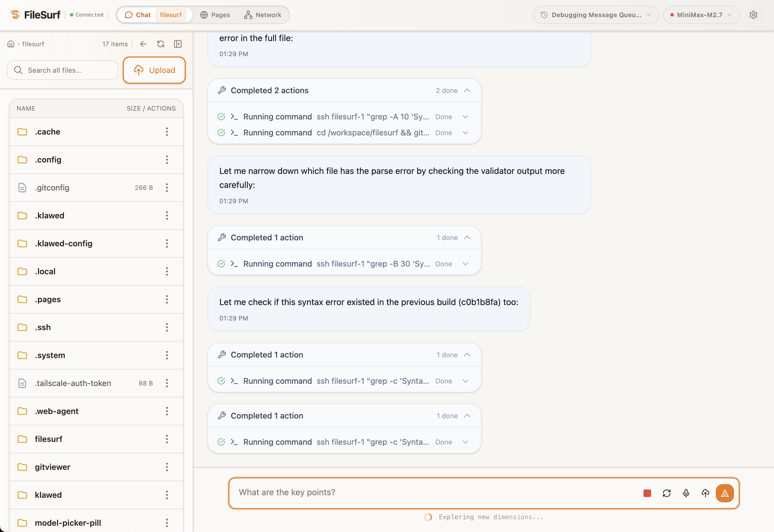
Task: Go back with the left arrow icon
Action: [x=144, y=44]
